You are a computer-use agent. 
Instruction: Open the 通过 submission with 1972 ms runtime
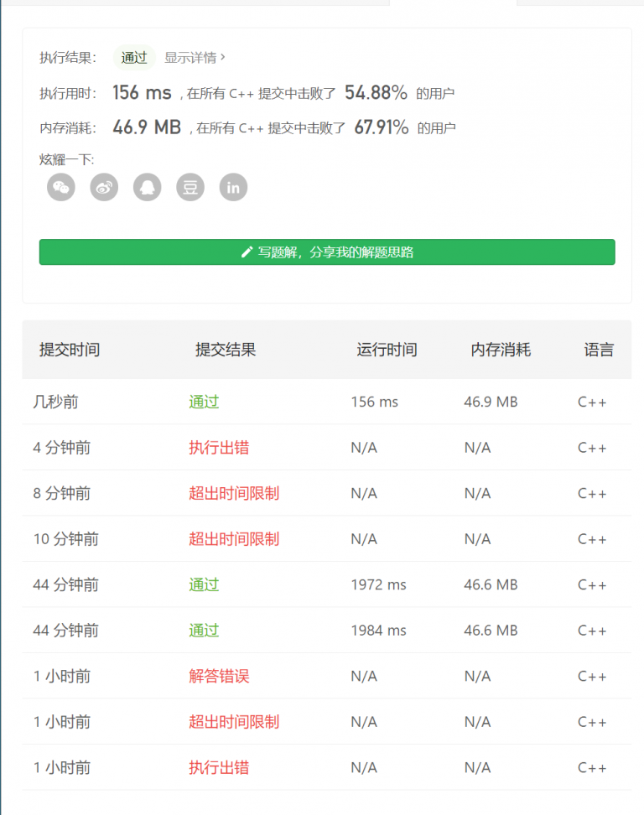point(204,584)
